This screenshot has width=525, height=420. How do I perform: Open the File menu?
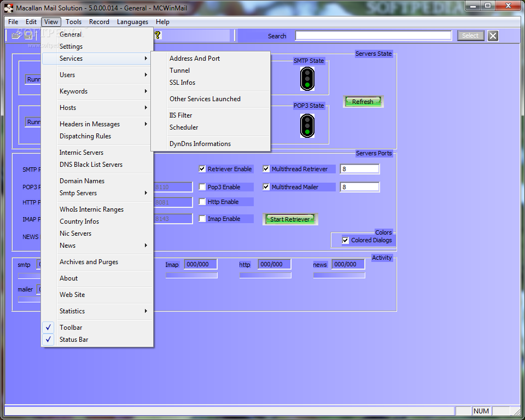[13, 22]
